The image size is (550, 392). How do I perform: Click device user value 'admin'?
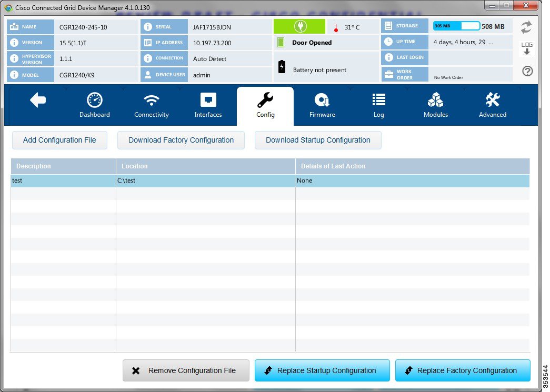pyautogui.click(x=202, y=75)
